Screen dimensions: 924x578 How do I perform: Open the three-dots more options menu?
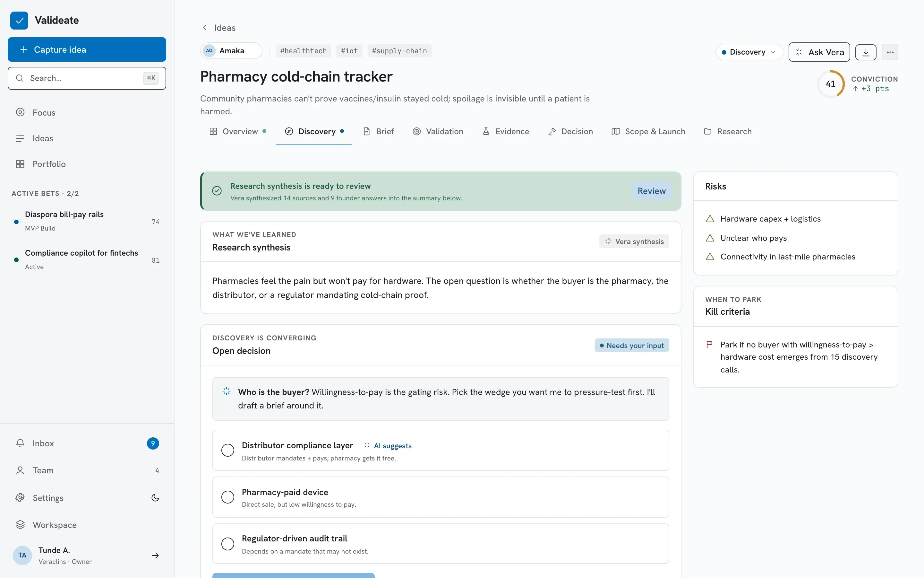click(x=890, y=52)
